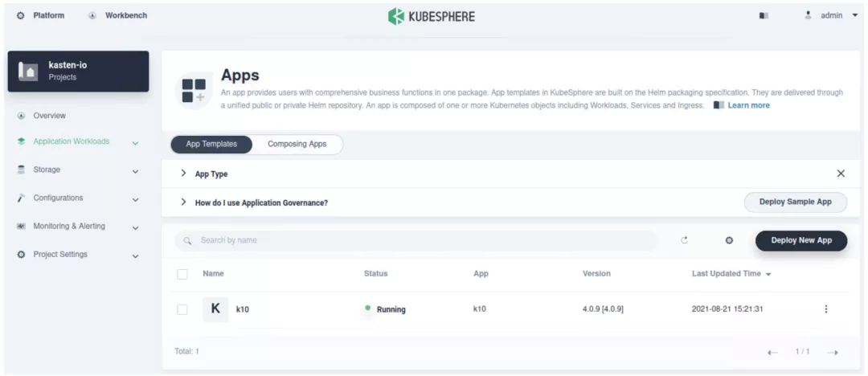Open the Learn more link
This screenshot has height=376, width=868.
[748, 105]
